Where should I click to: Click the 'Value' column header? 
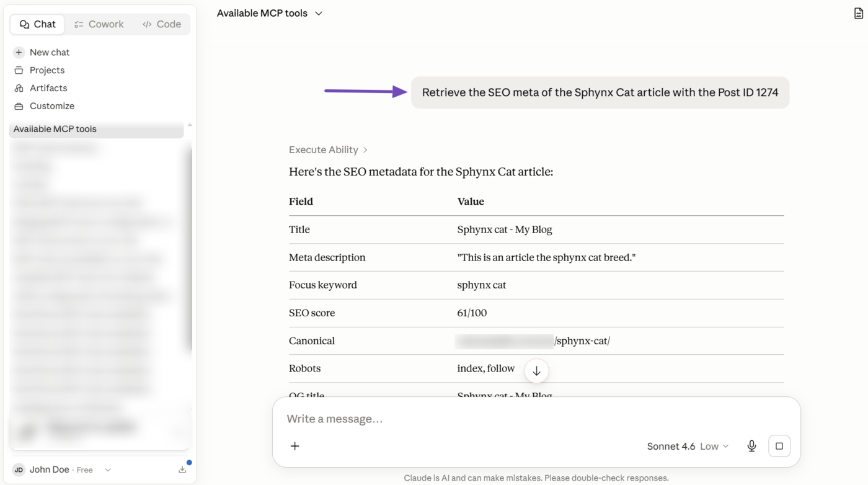[471, 202]
